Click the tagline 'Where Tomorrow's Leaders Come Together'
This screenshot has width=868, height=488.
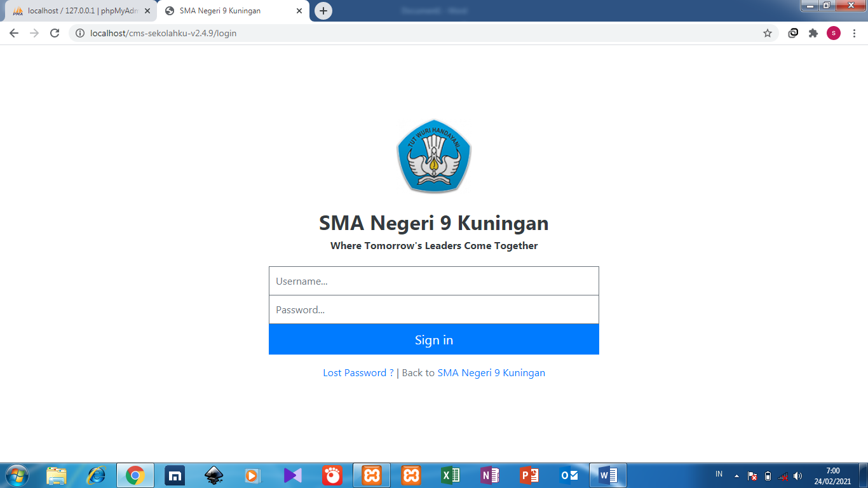pos(434,246)
